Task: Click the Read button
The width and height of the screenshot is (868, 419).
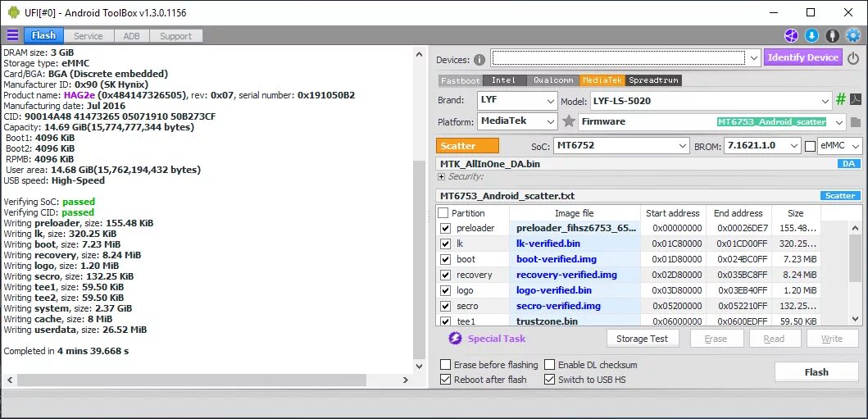Action: (x=774, y=339)
